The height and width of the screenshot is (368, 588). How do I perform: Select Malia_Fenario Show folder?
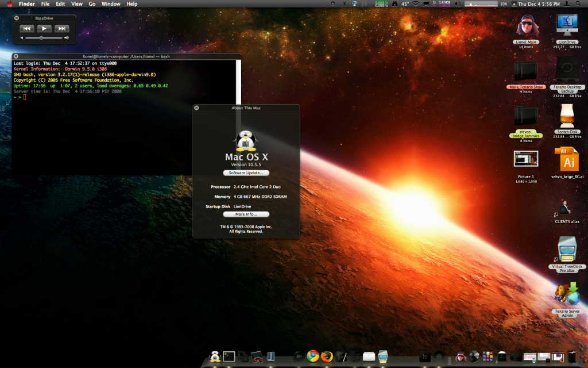pos(526,71)
